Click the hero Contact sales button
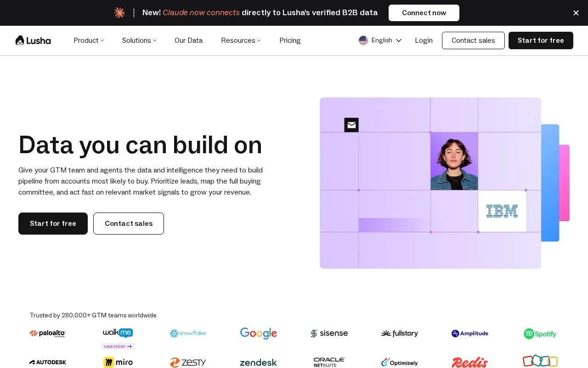 pyautogui.click(x=129, y=224)
